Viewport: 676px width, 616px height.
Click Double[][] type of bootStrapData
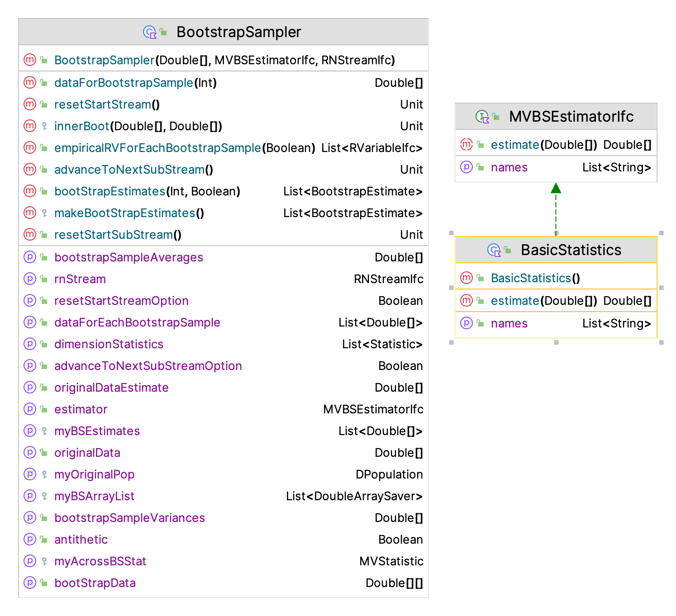(394, 583)
